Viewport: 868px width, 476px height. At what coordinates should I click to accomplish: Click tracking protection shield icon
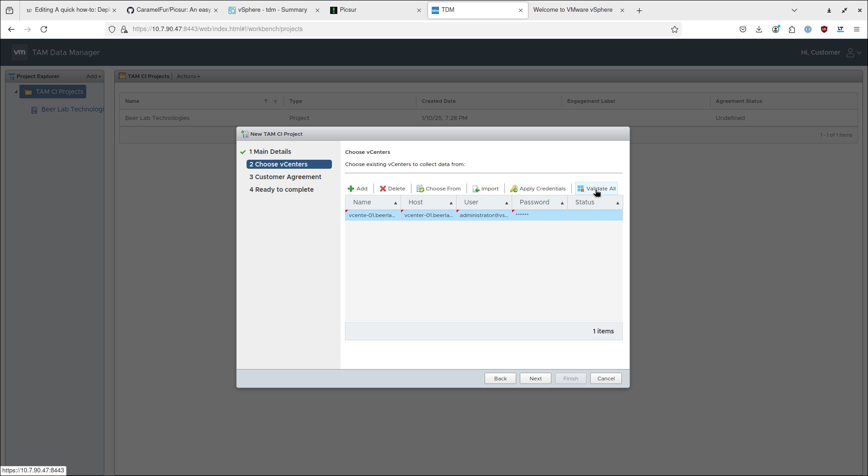(112, 29)
